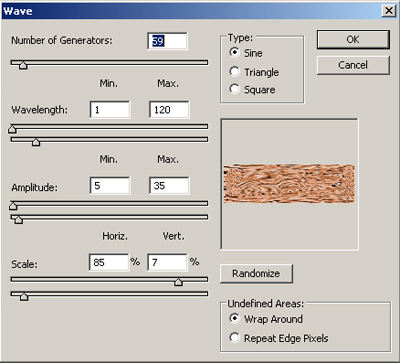Click the Wavelength Max field

coord(169,110)
